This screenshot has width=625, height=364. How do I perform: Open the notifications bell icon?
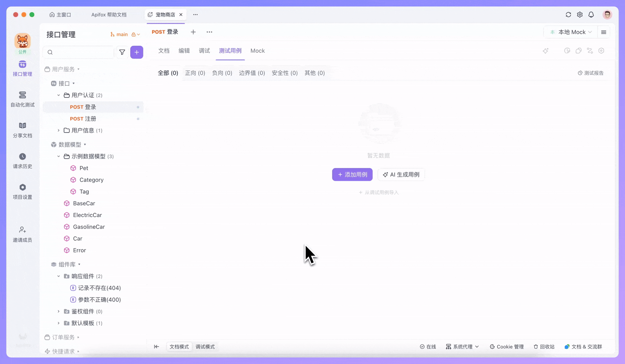(591, 14)
